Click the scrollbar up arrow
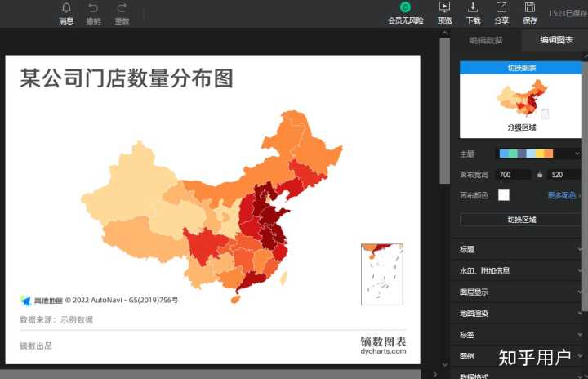The width and height of the screenshot is (588, 379). coord(445,33)
